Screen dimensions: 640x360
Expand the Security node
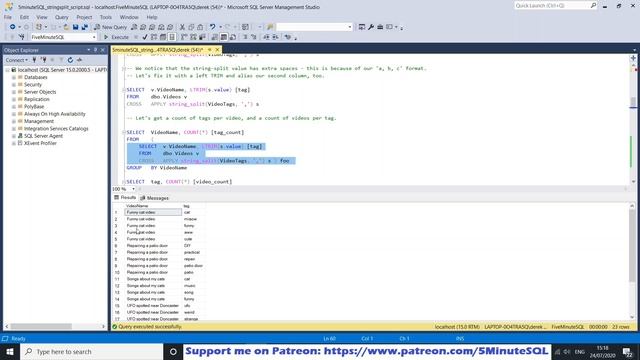pyautogui.click(x=13, y=84)
